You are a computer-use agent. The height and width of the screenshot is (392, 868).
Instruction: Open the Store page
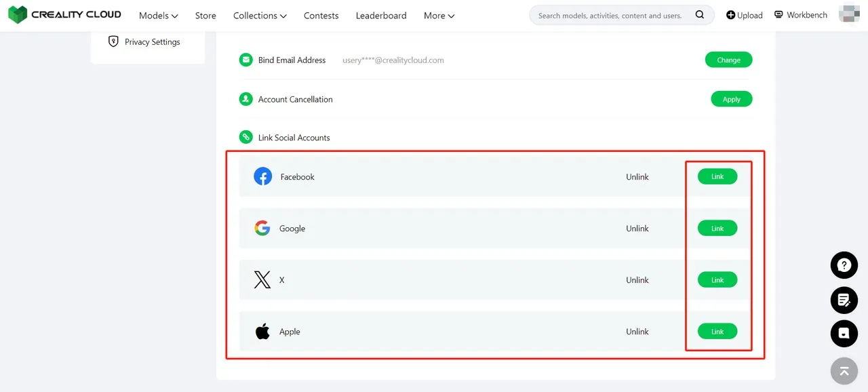pyautogui.click(x=205, y=16)
